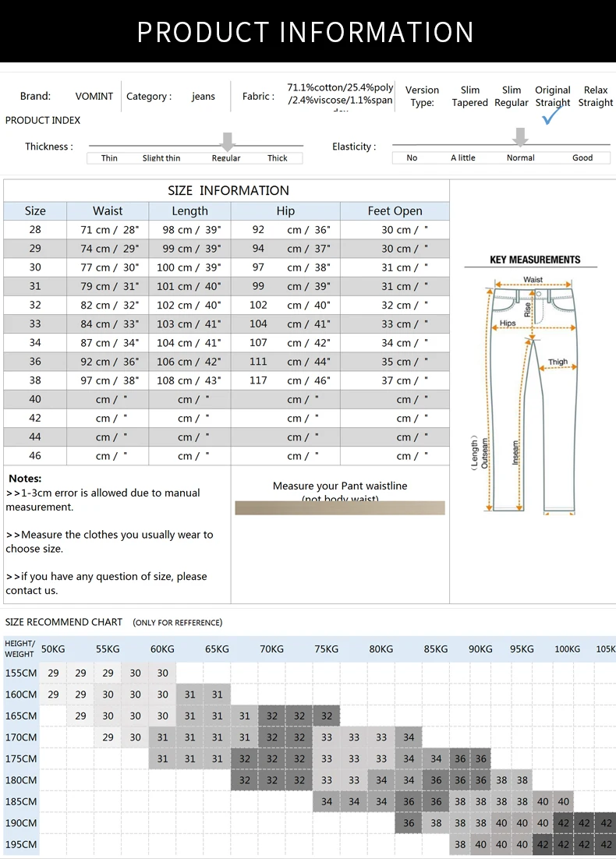
Task: Click the 195CM height row label
Action: coord(21,845)
